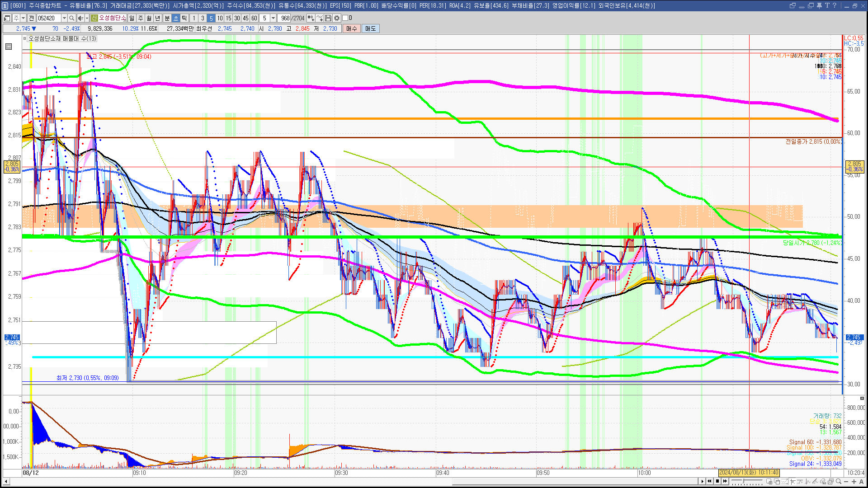
Task: Click the zoom magnifier icon in bottom toolbar
Action: coord(839,481)
